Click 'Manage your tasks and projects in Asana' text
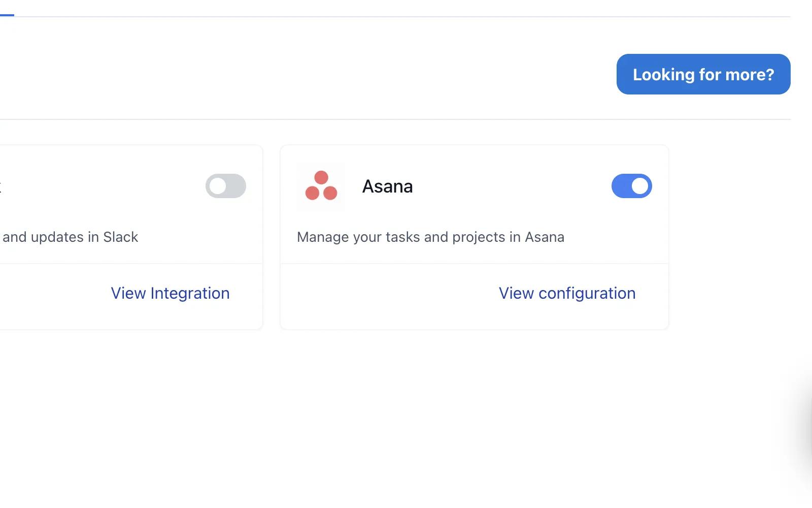 (430, 237)
